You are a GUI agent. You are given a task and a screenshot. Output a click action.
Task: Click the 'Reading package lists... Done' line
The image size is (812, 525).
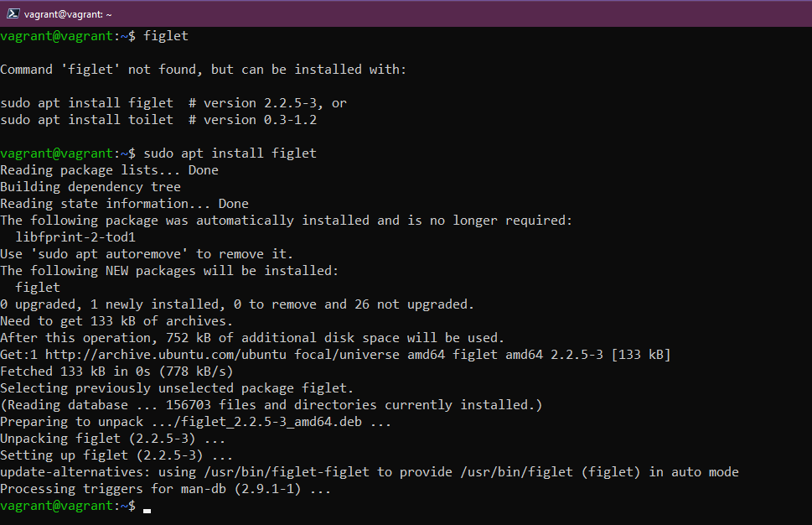109,170
